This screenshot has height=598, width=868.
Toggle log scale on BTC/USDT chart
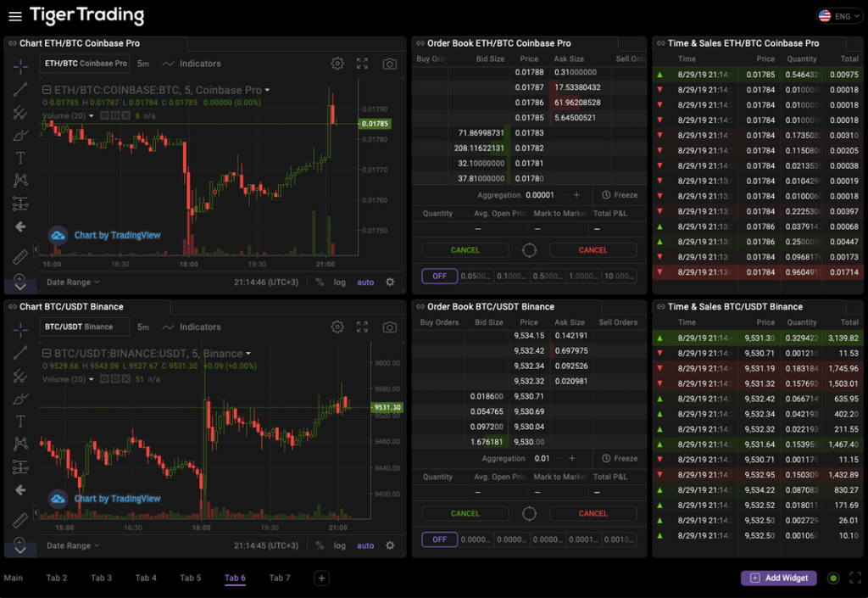pos(339,545)
